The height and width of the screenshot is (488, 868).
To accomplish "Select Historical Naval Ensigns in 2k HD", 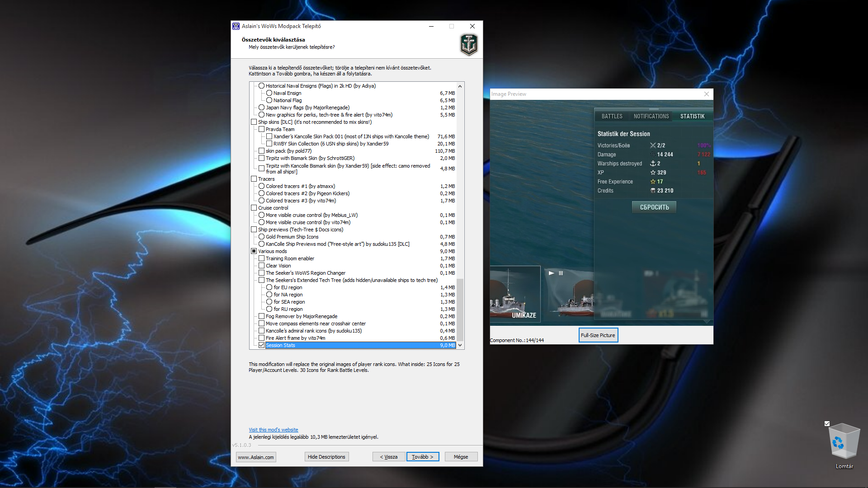I will point(261,86).
